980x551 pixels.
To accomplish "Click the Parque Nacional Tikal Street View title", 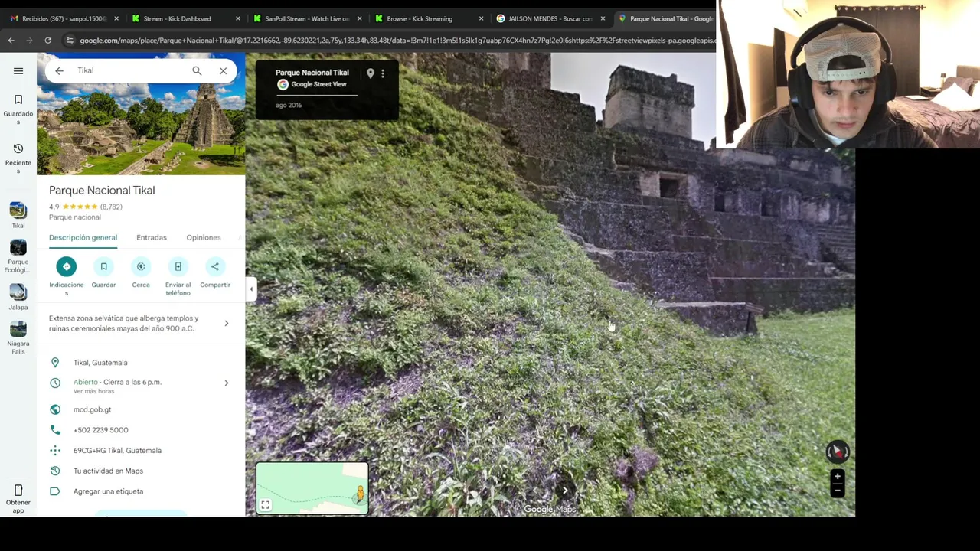I will coord(312,73).
